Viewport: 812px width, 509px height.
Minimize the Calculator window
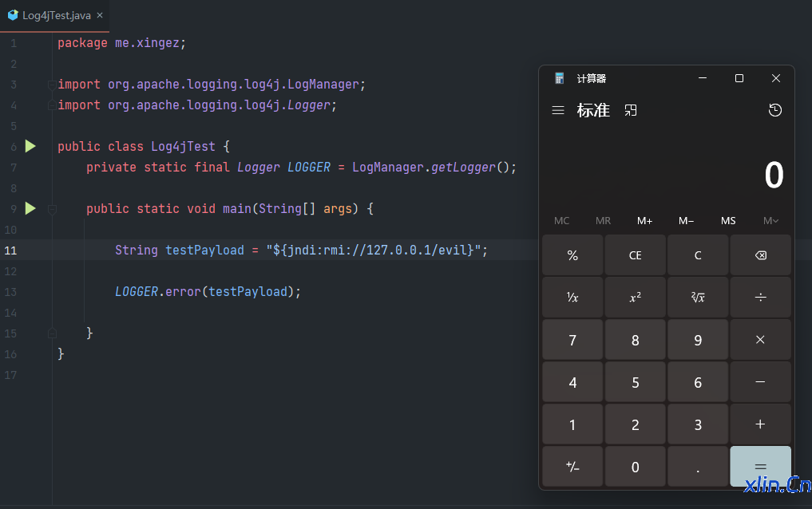click(x=703, y=78)
